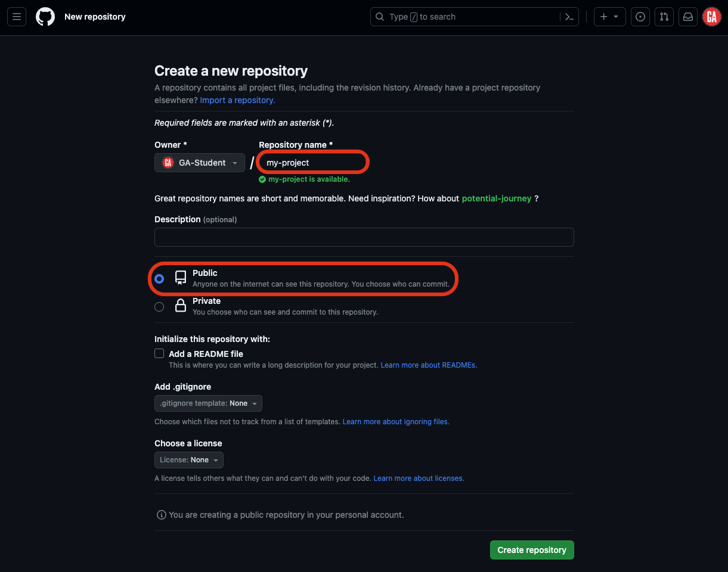Screen dimensions: 728x572
Task: Open the GA-Student owner dropdown
Action: click(199, 162)
